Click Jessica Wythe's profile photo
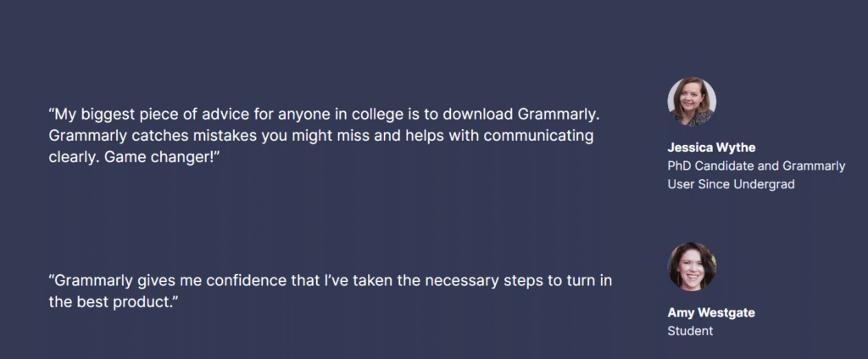Viewport: 868px width, 359px height. click(x=692, y=101)
